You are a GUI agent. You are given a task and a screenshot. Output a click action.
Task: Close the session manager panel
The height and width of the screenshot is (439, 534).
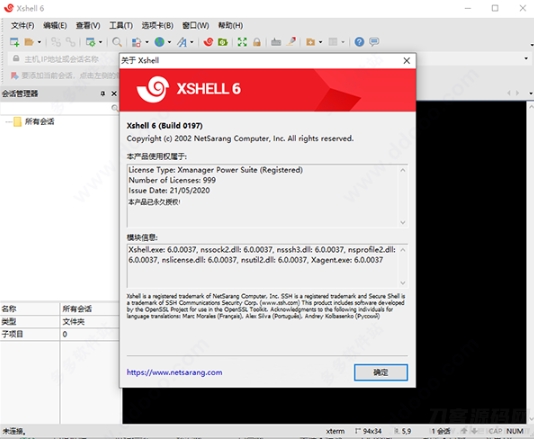pos(114,93)
